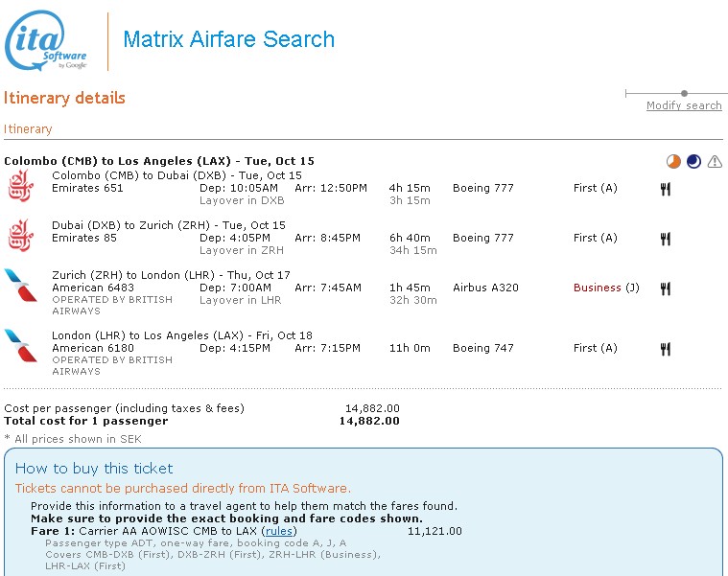Open the fare rules link
Screen dimensions: 728x576
(279, 531)
